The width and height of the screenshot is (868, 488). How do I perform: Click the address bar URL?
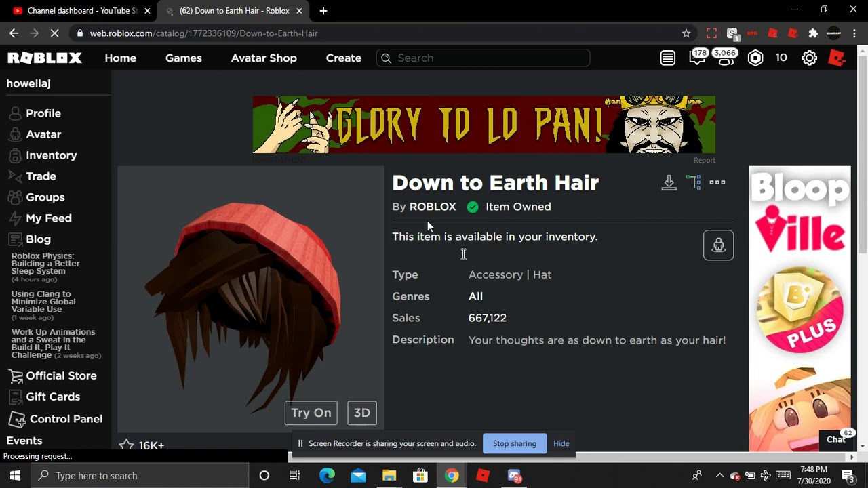pos(203,33)
